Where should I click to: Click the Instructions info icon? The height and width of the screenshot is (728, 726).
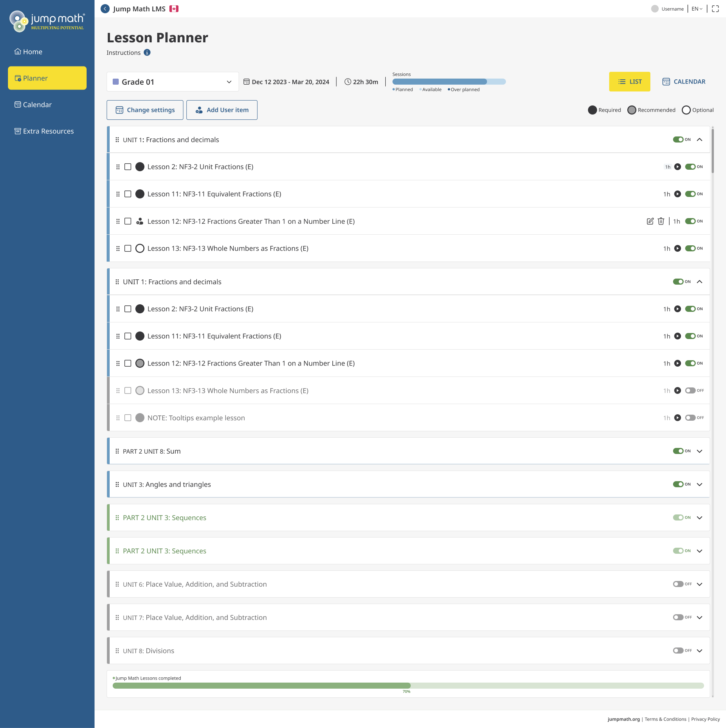pyautogui.click(x=147, y=53)
